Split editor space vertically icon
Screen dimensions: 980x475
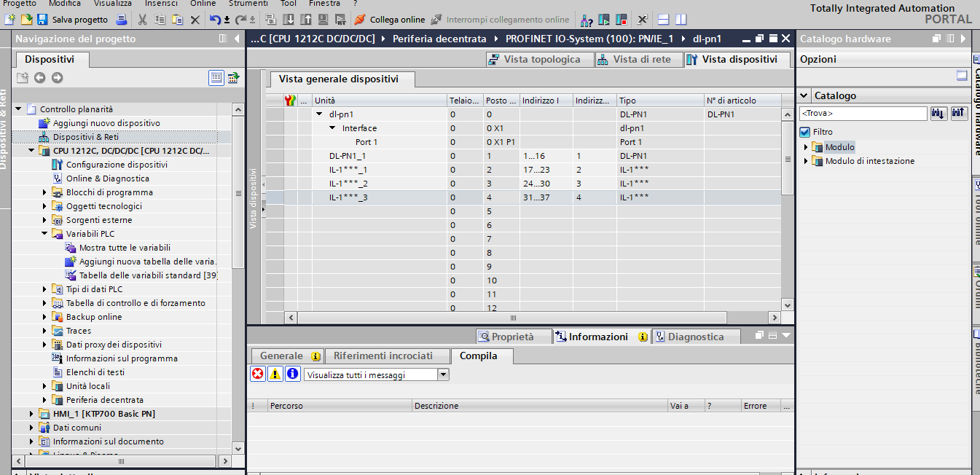click(x=681, y=20)
